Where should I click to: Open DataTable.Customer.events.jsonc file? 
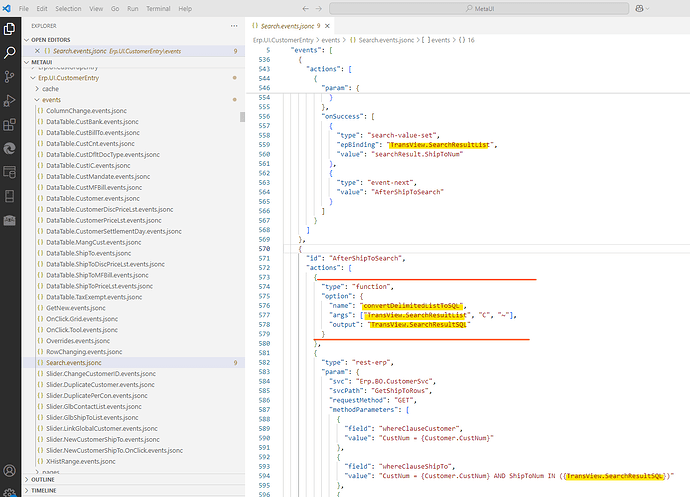click(x=93, y=199)
